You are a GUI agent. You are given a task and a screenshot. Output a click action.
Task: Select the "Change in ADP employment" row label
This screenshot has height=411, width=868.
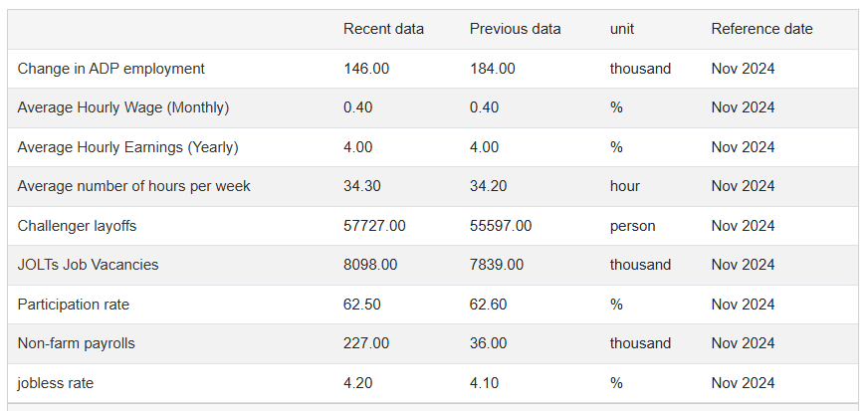[111, 69]
